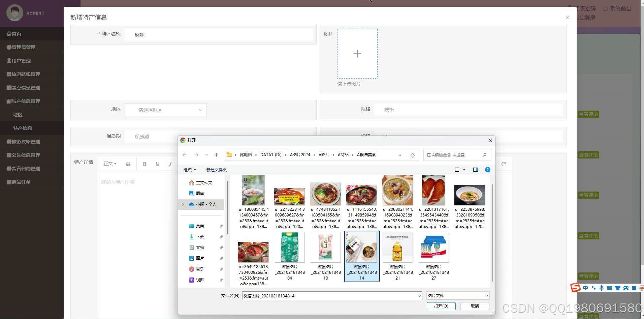The height and width of the screenshot is (319, 644).
Task: Apply bold formatting in the 特产详情 editor
Action: 144,164
